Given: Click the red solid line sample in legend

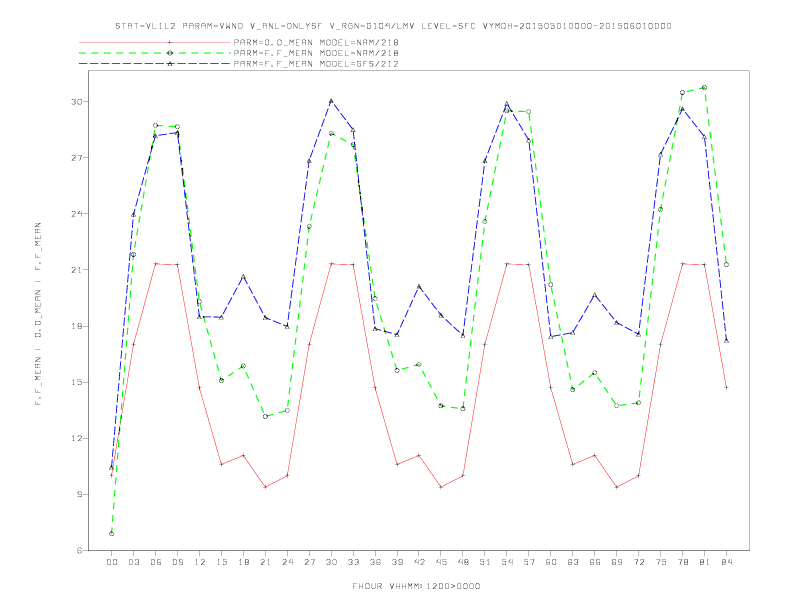Looking at the screenshot, I should tap(155, 42).
